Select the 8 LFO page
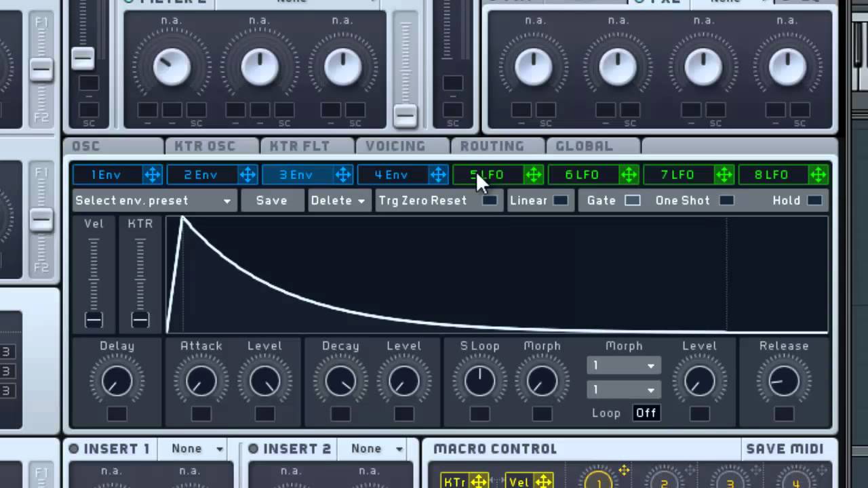868x488 pixels. [773, 175]
